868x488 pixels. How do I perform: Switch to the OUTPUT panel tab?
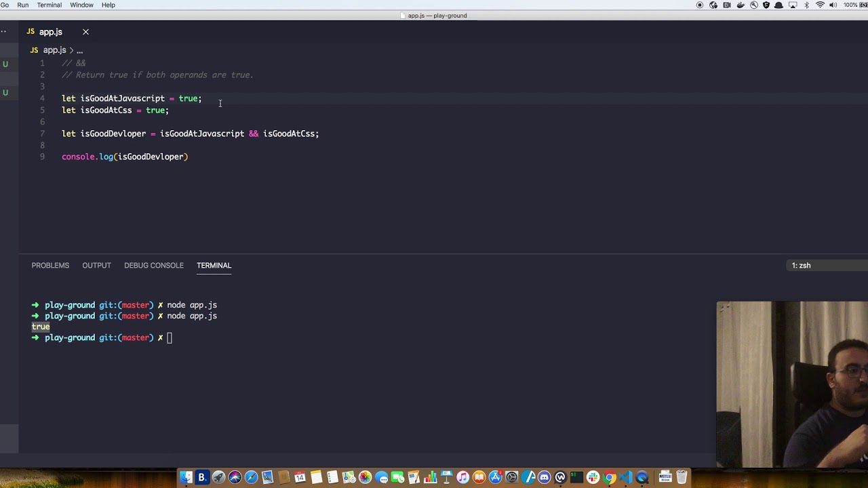coord(96,265)
